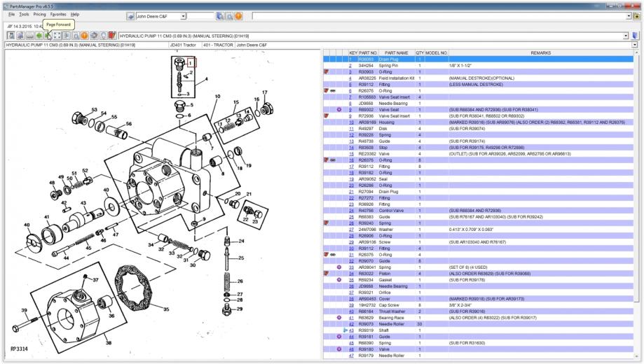The width and height of the screenshot is (644, 364).
Task: Open the Pricing menu
Action: pyautogui.click(x=39, y=14)
